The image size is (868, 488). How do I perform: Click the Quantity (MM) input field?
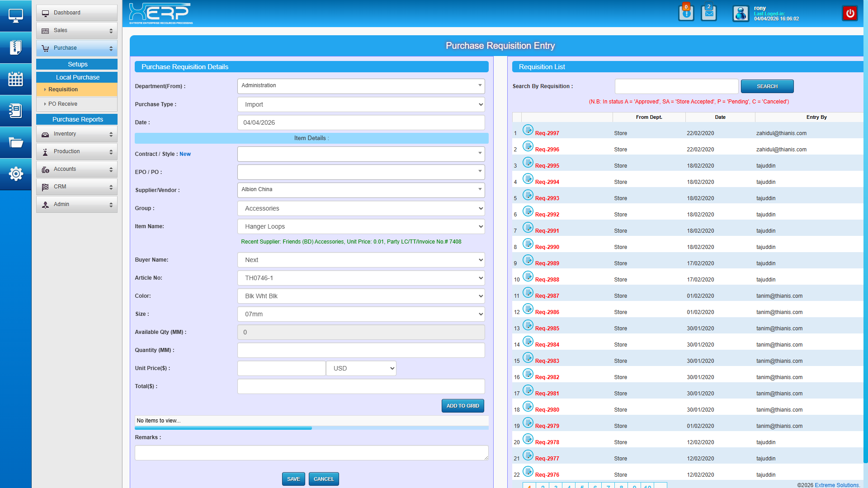tap(361, 350)
